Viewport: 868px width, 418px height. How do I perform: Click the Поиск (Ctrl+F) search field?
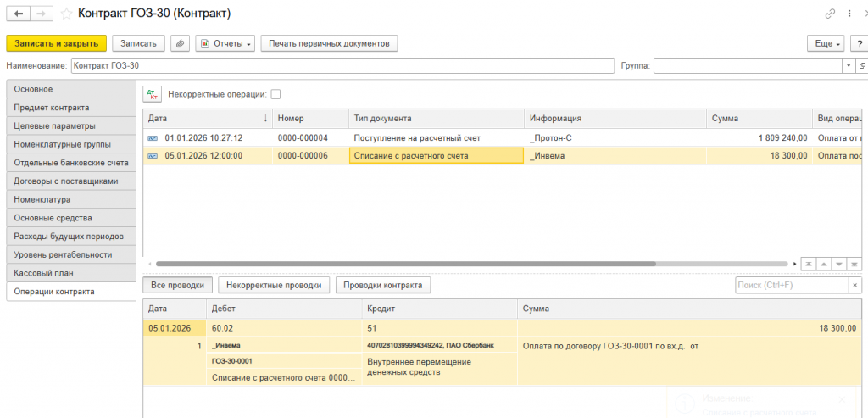click(x=791, y=285)
